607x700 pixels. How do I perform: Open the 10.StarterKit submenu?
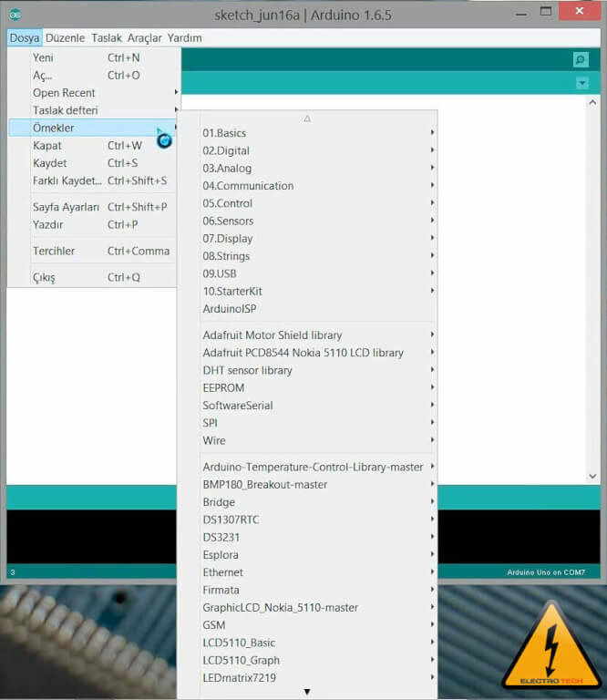click(x=307, y=291)
